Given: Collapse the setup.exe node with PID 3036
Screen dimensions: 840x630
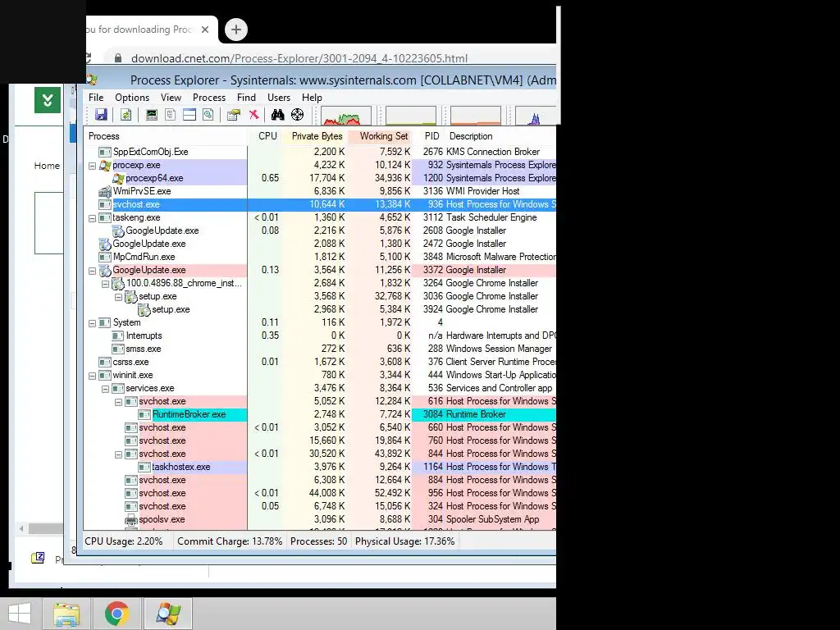Looking at the screenshot, I should (x=118, y=297).
